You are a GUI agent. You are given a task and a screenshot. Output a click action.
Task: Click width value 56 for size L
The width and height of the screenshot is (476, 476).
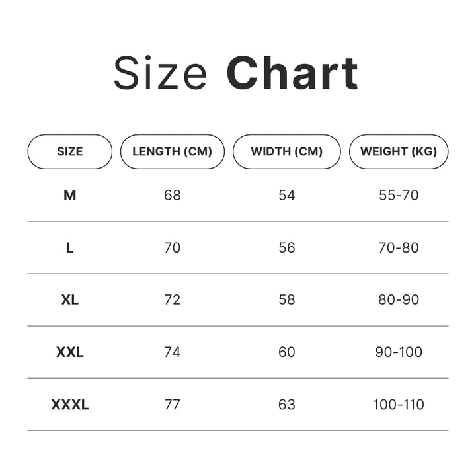point(286,248)
